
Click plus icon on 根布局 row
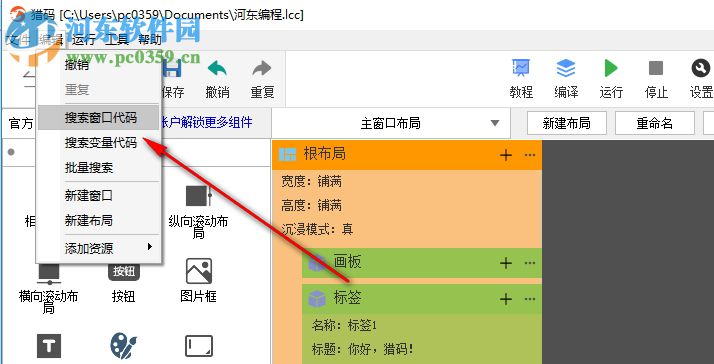point(506,155)
